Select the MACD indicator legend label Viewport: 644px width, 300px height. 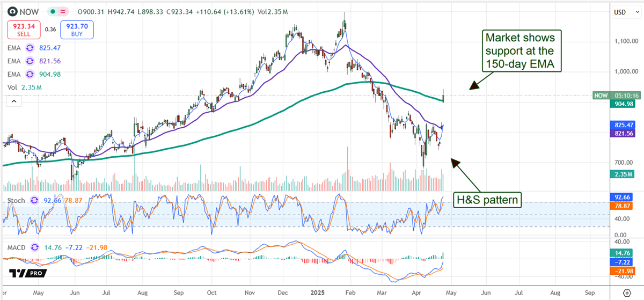point(17,247)
